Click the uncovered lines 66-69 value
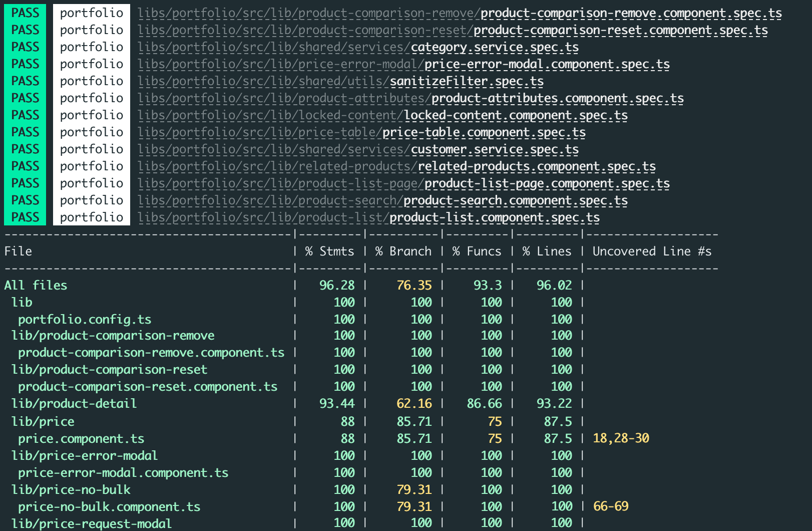This screenshot has height=531, width=812. [611, 506]
